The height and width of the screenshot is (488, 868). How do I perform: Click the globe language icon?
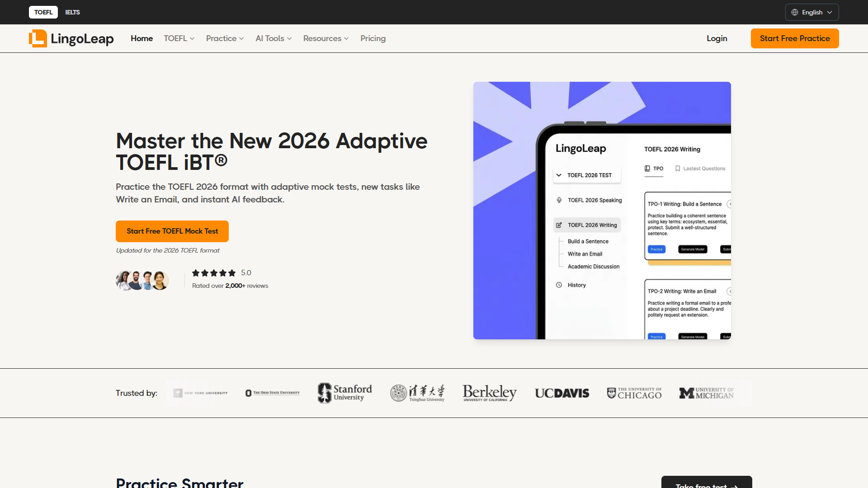coord(795,12)
